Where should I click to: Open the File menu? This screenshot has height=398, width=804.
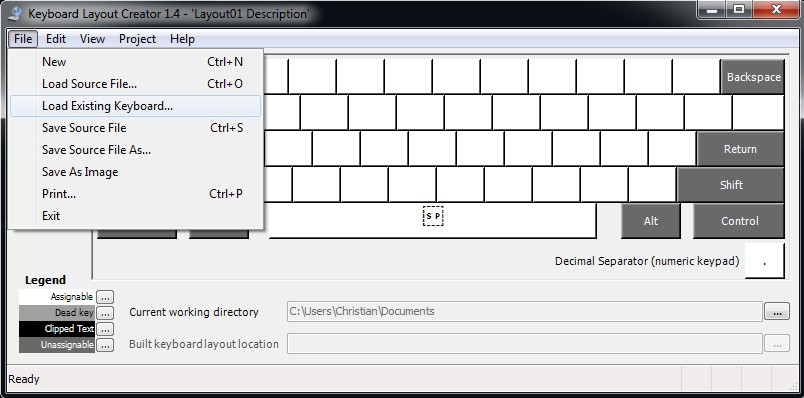pyautogui.click(x=23, y=39)
